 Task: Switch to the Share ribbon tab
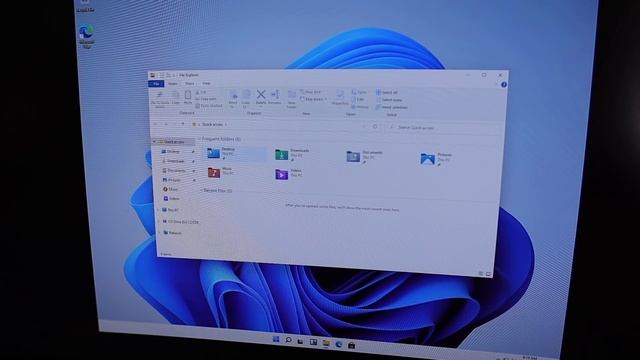coord(190,84)
